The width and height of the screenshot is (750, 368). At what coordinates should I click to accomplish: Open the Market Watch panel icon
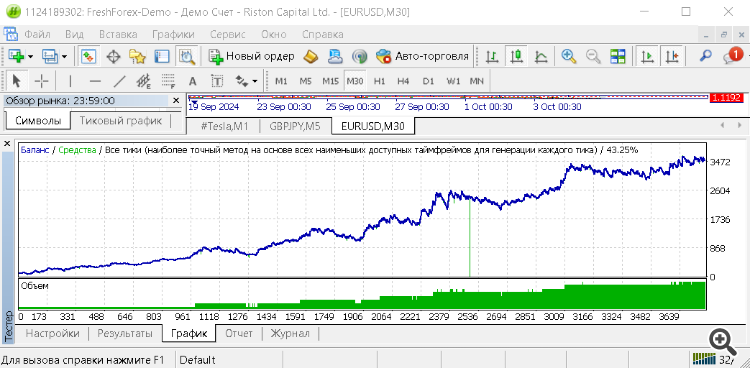88,56
